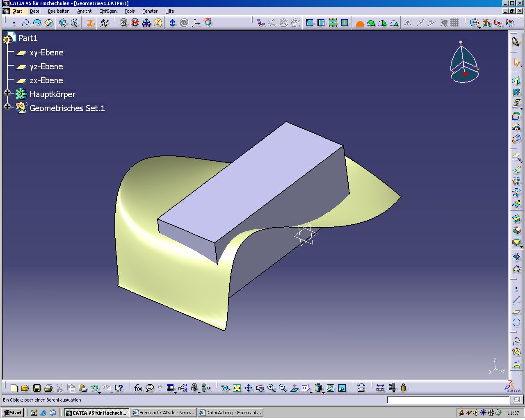Image resolution: width=525 pixels, height=420 pixels.
Task: Click the Fit All In icon
Action: pyautogui.click(x=237, y=388)
